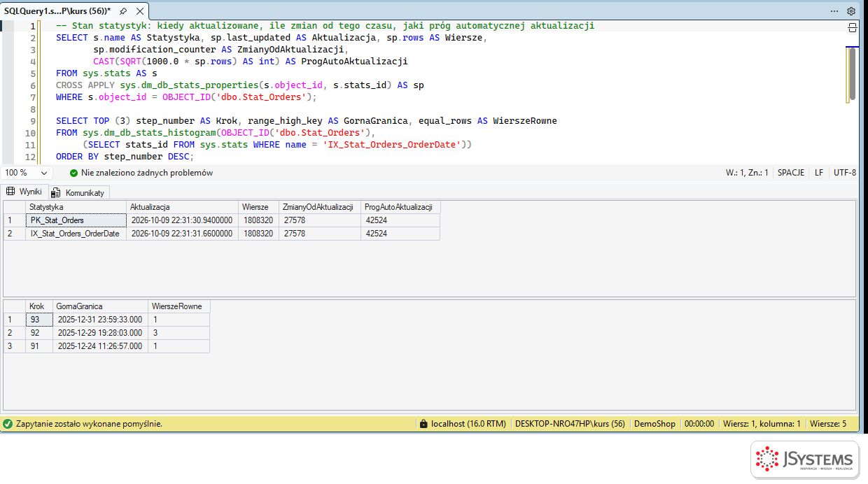Click the SPACJE indentation indicator
868x484 pixels.
791,173
